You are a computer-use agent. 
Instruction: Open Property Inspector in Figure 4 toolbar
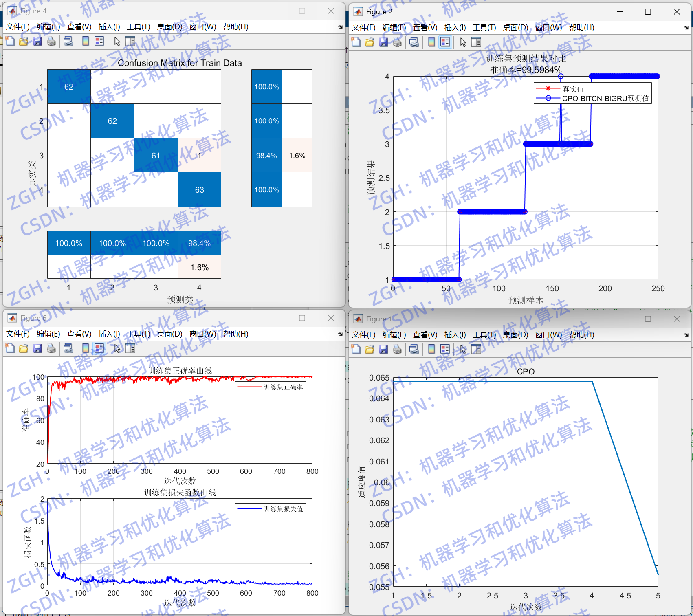pyautogui.click(x=130, y=41)
